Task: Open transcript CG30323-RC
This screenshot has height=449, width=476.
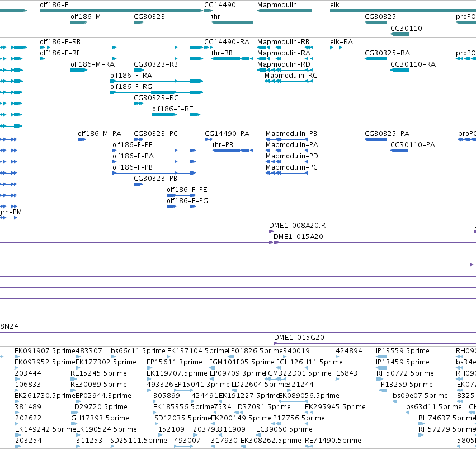Action: click(139, 104)
